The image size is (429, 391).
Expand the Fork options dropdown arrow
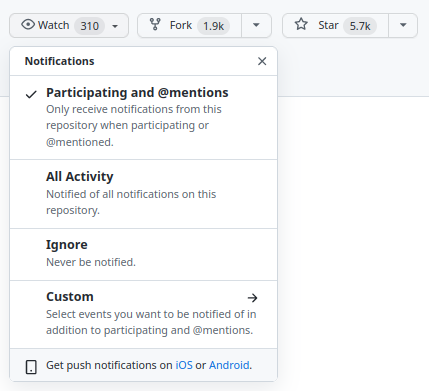click(256, 25)
